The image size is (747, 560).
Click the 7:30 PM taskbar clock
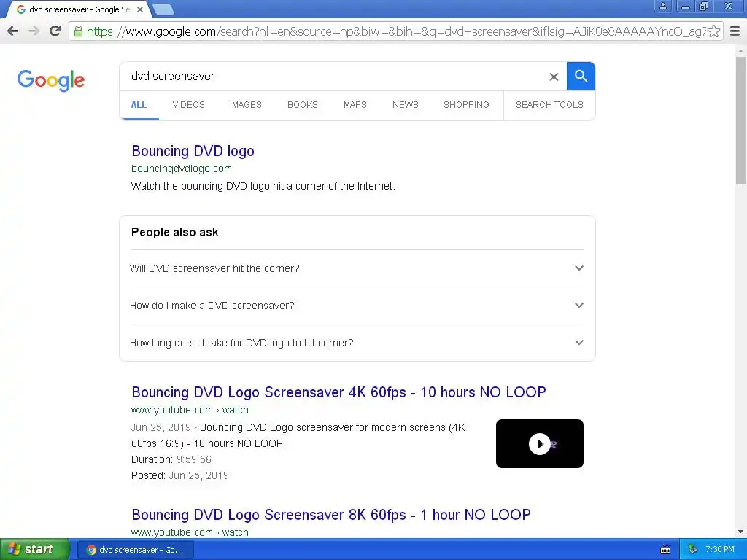(720, 550)
